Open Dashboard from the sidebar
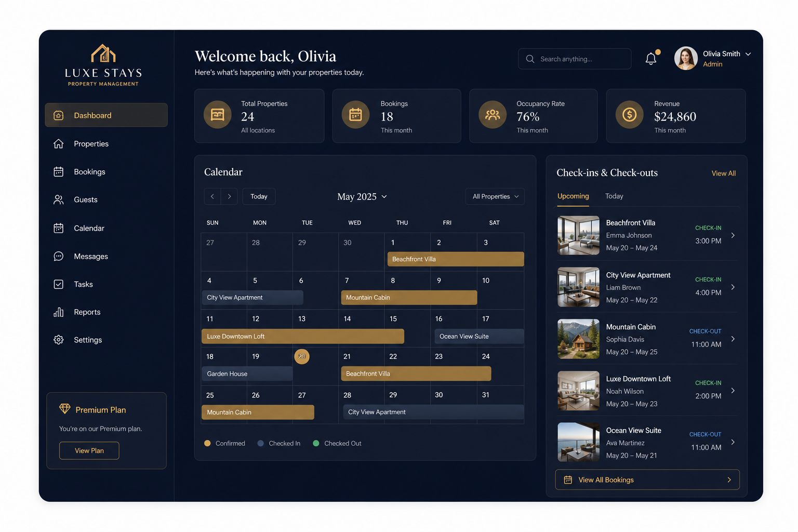 click(x=106, y=115)
